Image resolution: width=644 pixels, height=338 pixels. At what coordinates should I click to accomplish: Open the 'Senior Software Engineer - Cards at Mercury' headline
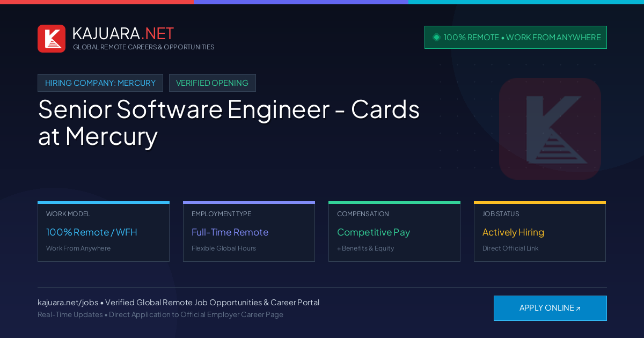point(229,123)
